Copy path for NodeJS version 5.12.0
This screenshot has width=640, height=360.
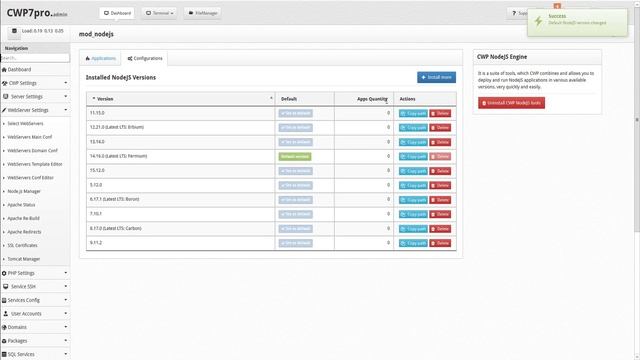click(413, 185)
